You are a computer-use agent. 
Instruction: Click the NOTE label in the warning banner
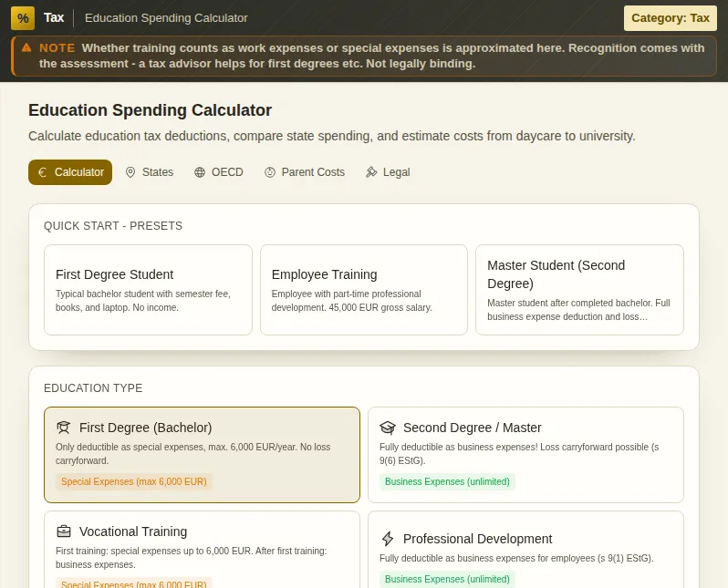click(x=57, y=47)
